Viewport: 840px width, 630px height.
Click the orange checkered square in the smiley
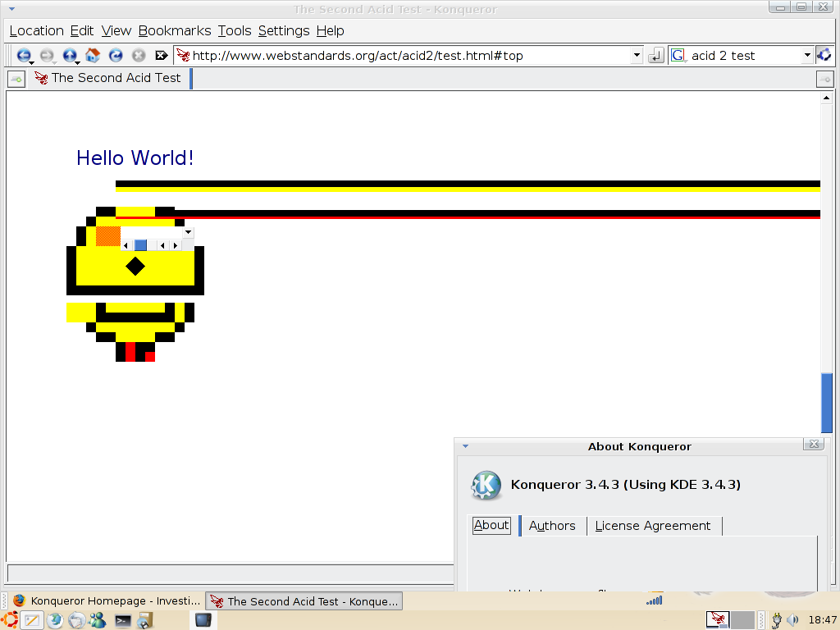click(107, 236)
